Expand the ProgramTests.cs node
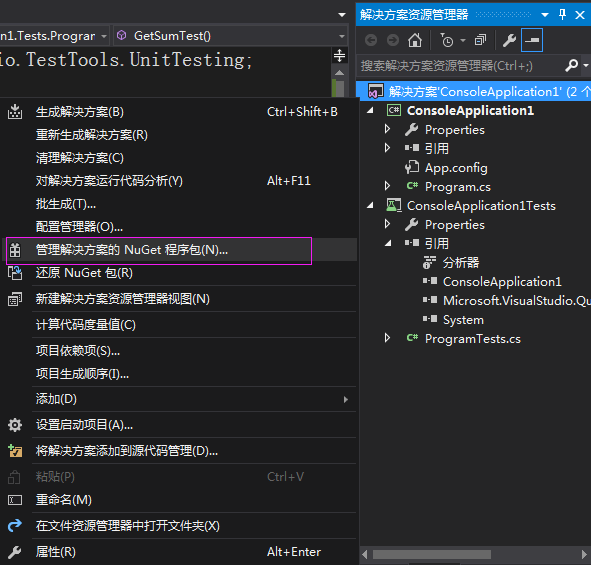 (x=387, y=338)
